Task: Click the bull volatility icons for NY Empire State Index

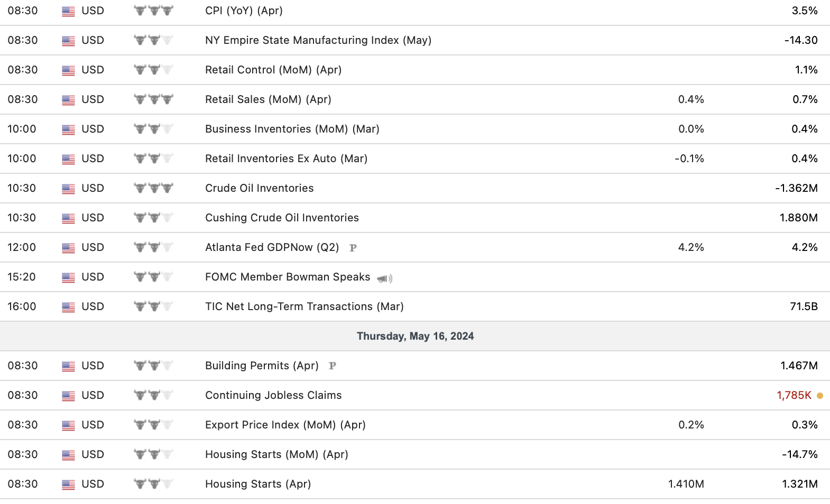Action: 153,40
